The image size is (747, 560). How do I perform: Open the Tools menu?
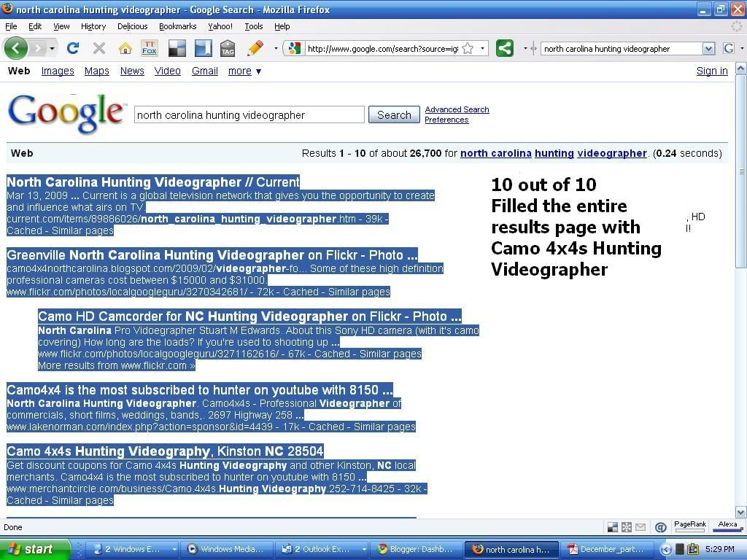pos(254,26)
